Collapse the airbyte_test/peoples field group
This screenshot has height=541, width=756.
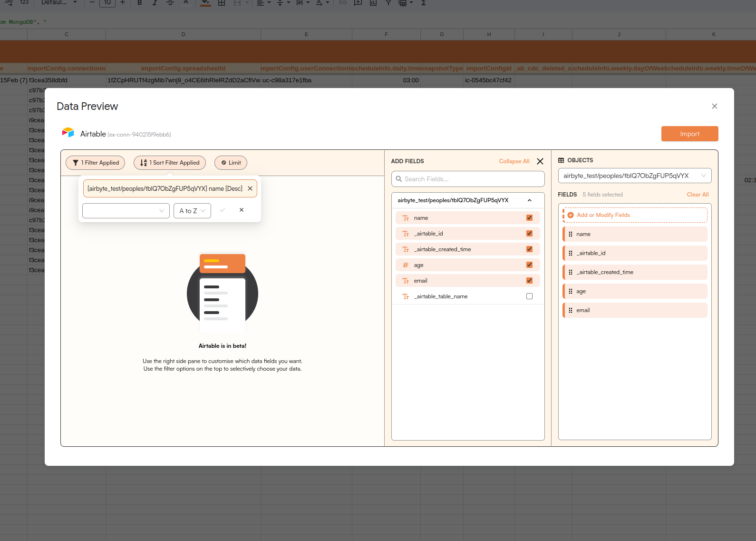point(530,200)
